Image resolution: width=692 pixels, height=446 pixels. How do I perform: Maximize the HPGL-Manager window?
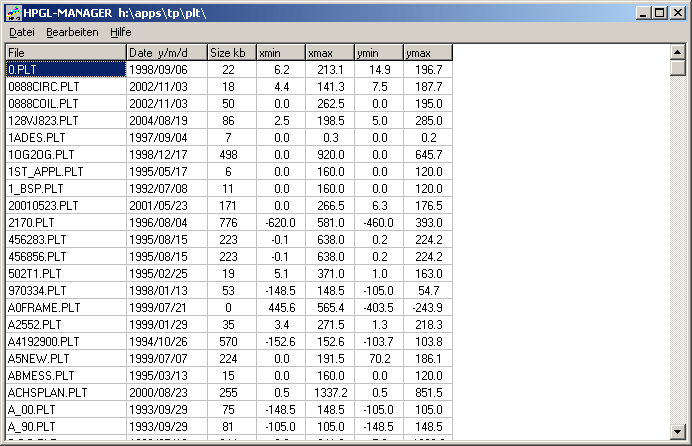tap(659, 12)
